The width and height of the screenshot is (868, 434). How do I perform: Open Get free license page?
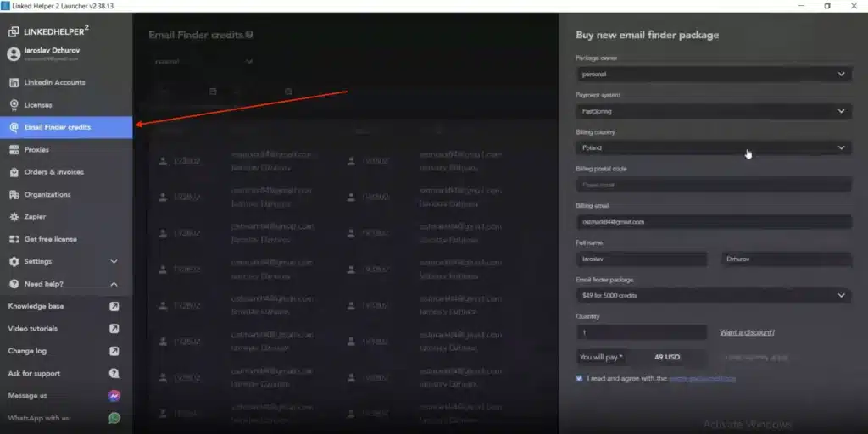(66, 239)
